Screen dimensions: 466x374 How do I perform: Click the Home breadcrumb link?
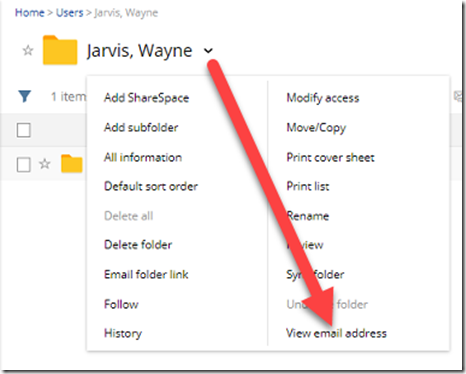30,13
